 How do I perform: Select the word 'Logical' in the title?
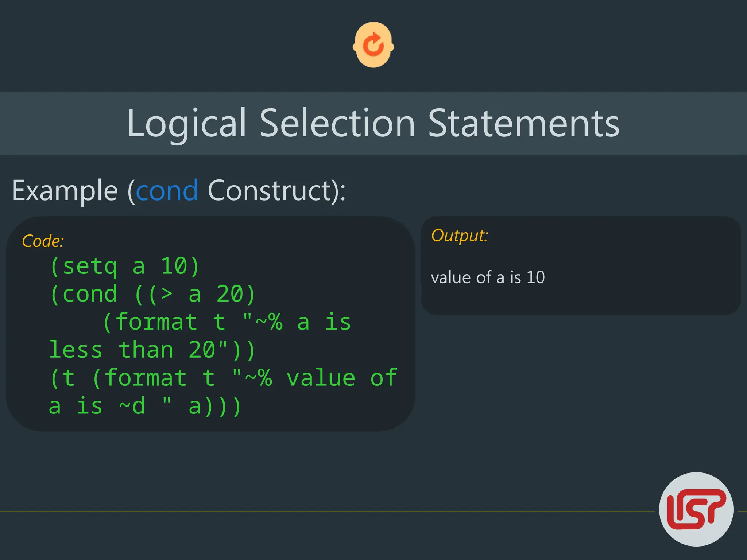pyautogui.click(x=187, y=123)
